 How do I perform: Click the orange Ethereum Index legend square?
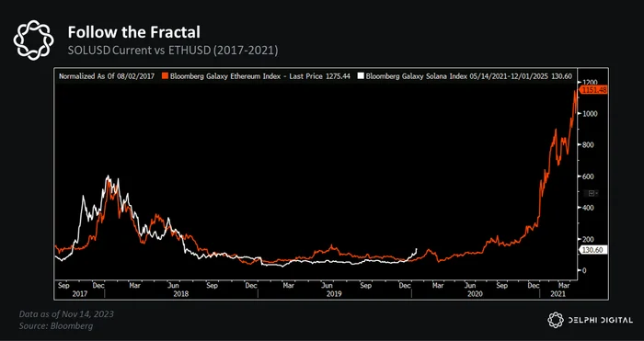coord(165,76)
